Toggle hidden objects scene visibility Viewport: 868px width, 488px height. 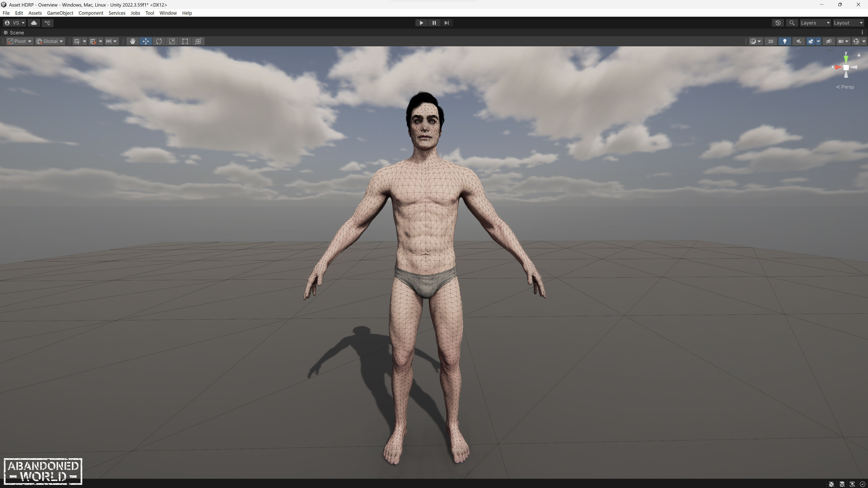[x=829, y=41]
